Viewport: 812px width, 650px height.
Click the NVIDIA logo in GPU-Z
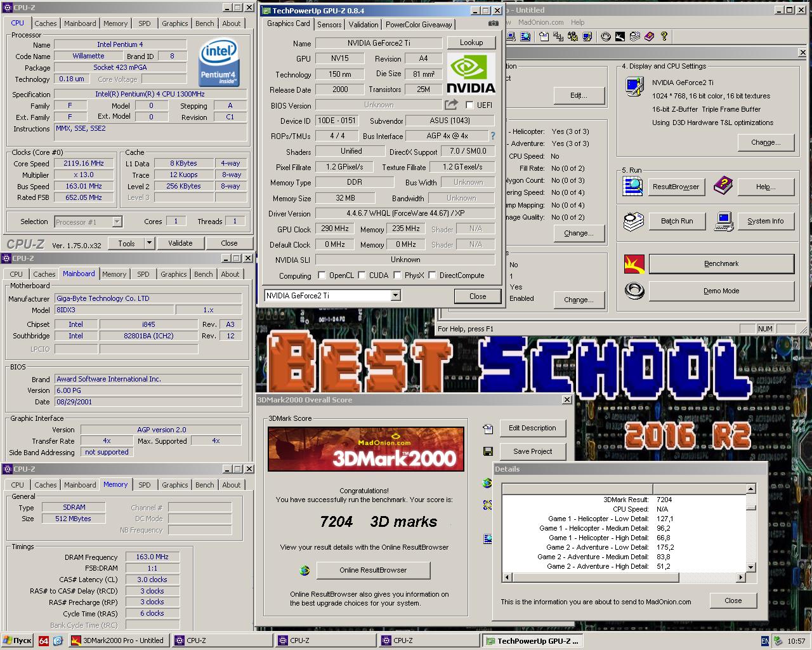(471, 74)
